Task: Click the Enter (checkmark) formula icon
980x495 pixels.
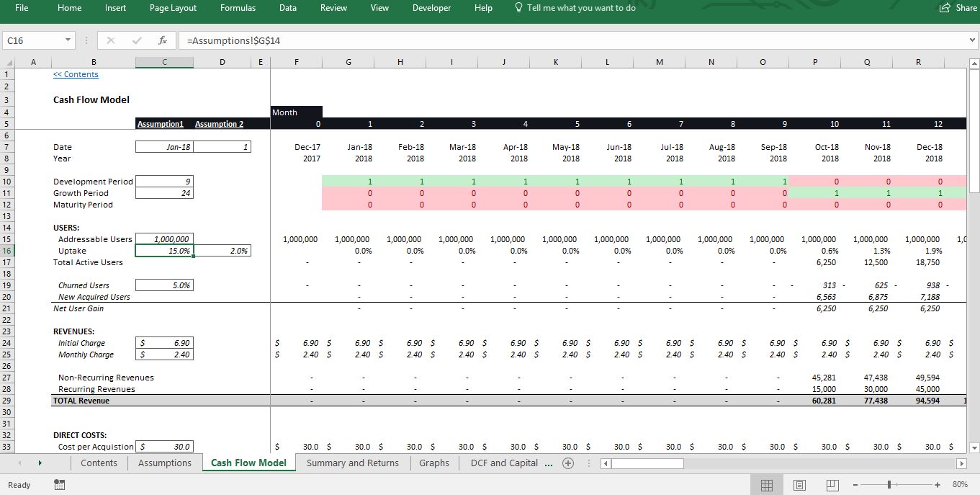Action: [x=137, y=40]
